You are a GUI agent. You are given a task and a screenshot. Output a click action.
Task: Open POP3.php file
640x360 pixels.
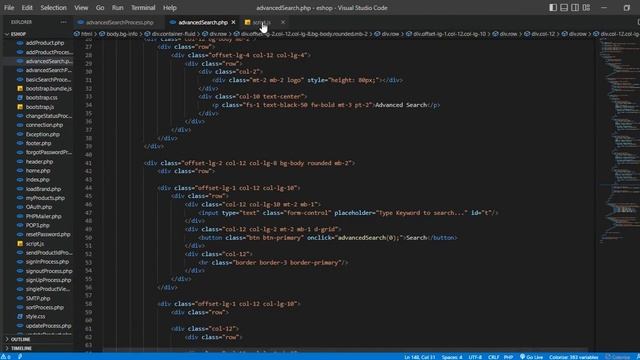pyautogui.click(x=38, y=225)
